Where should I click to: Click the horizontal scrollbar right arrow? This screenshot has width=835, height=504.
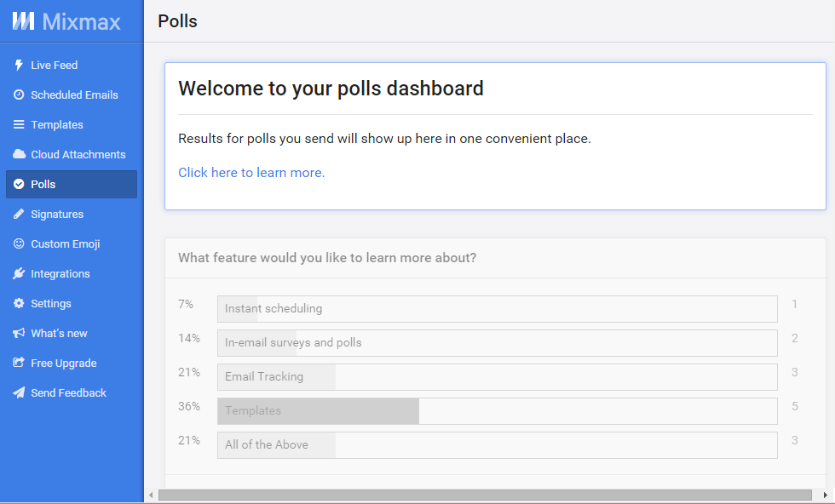[825, 495]
